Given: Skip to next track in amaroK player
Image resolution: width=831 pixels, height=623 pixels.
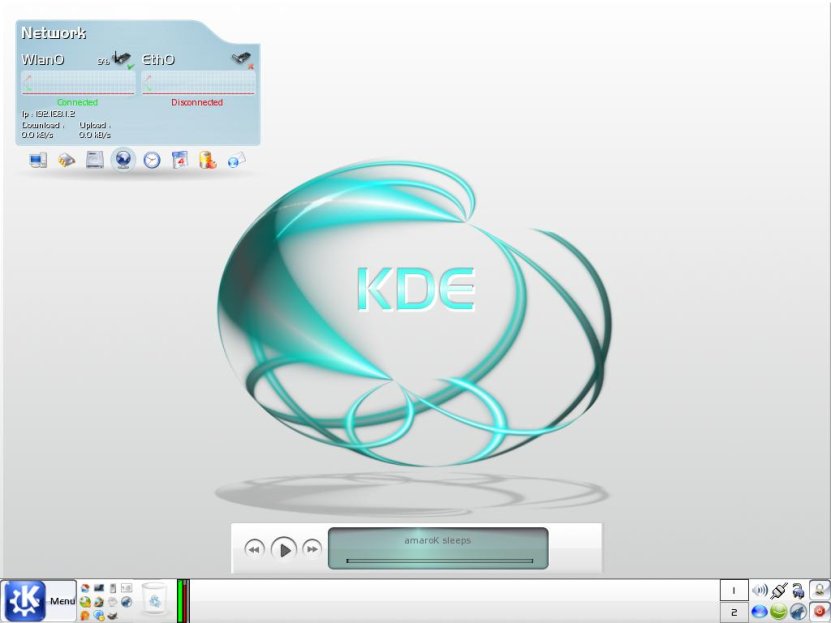Looking at the screenshot, I should 312,549.
